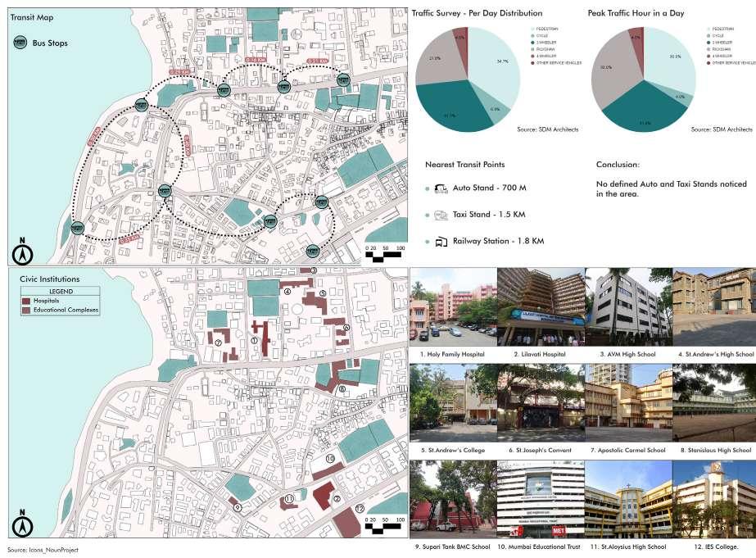Click numbered marker 3 on Civic map

click(314, 270)
